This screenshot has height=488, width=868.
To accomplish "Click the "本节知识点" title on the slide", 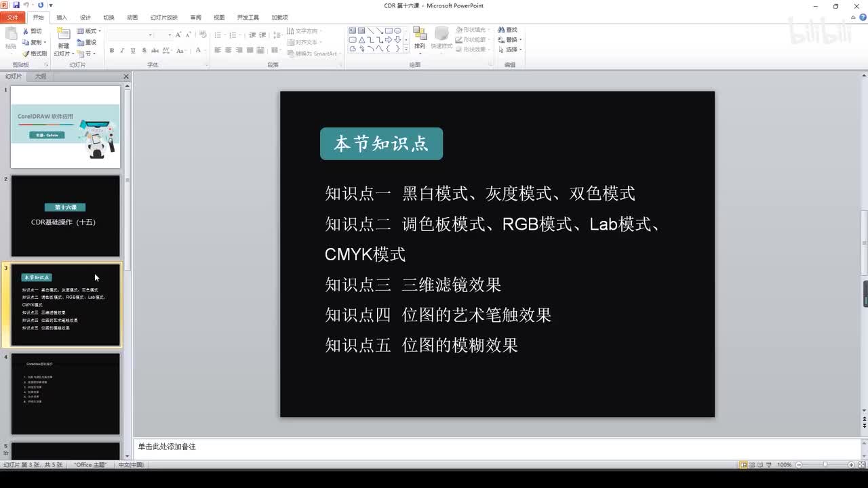I will [x=381, y=144].
